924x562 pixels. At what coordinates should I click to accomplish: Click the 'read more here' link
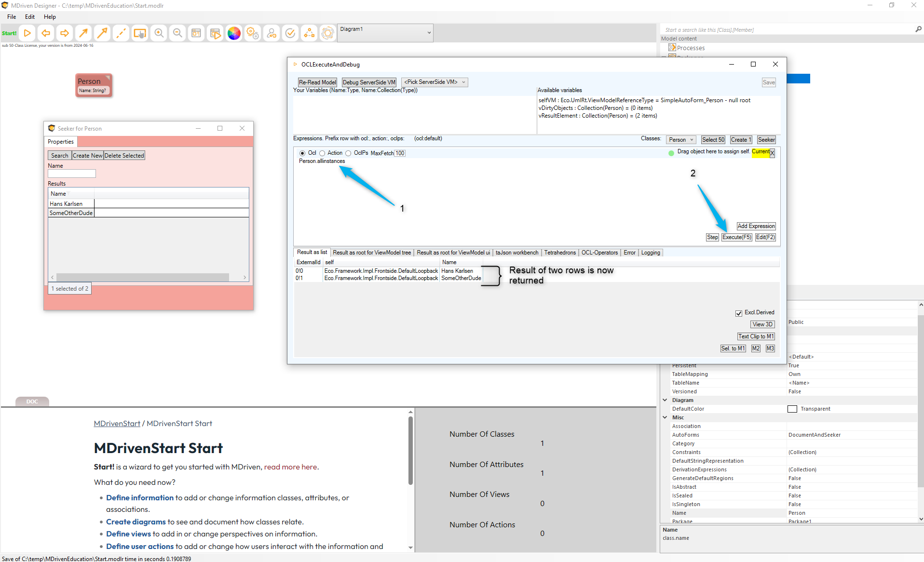pyautogui.click(x=290, y=467)
